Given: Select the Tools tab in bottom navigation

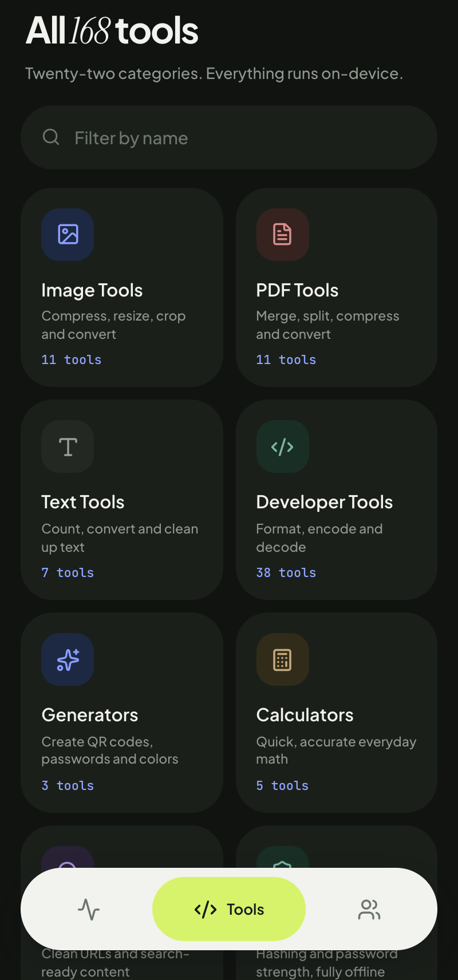Looking at the screenshot, I should coord(229,909).
